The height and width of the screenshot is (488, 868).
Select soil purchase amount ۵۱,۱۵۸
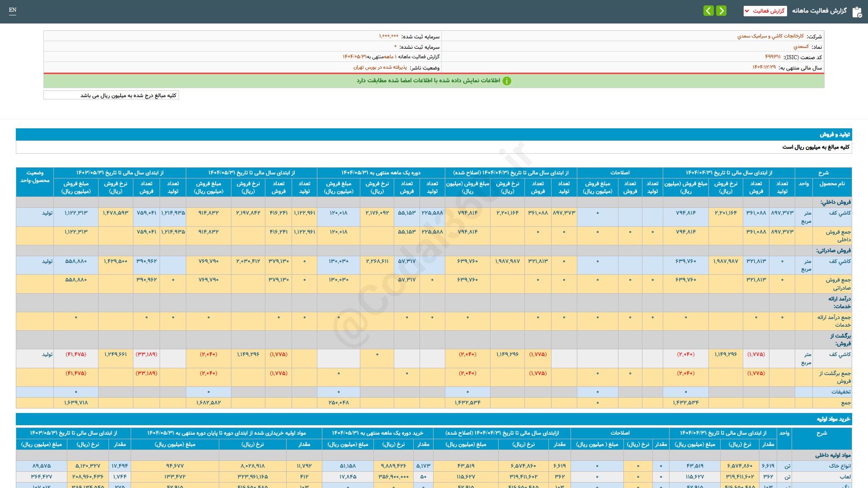click(348, 466)
